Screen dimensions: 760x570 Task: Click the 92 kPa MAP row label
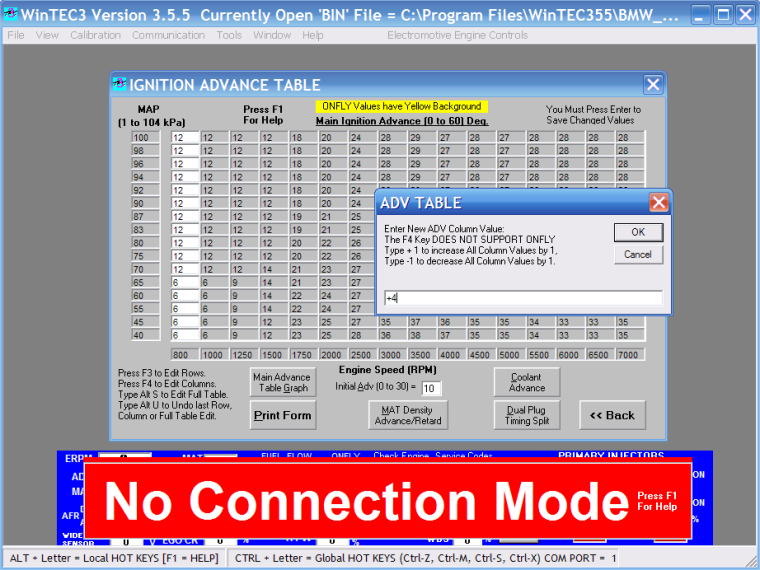tap(145, 190)
